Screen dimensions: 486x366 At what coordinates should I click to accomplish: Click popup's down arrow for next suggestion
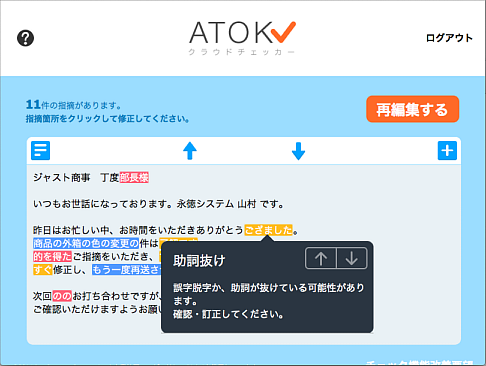(352, 258)
